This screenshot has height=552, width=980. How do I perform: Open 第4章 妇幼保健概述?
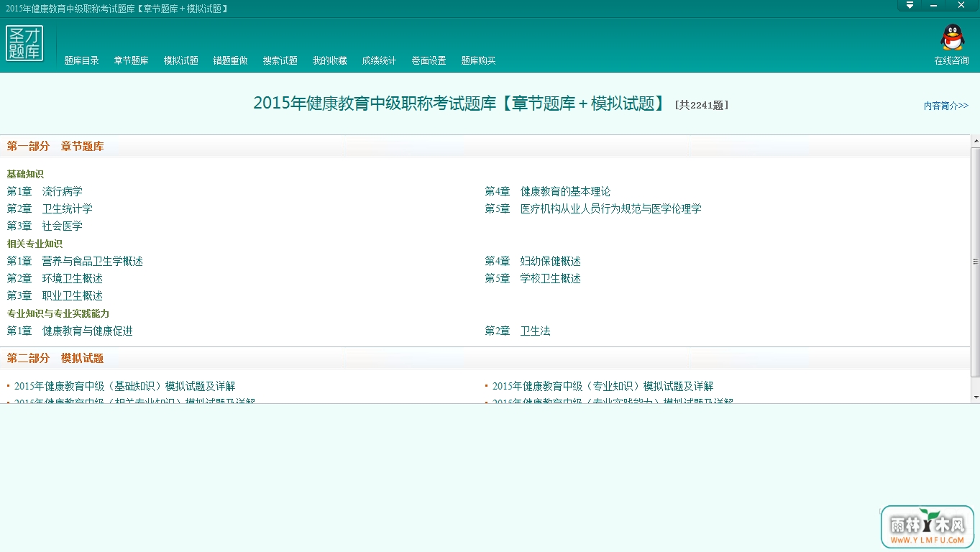pos(533,261)
